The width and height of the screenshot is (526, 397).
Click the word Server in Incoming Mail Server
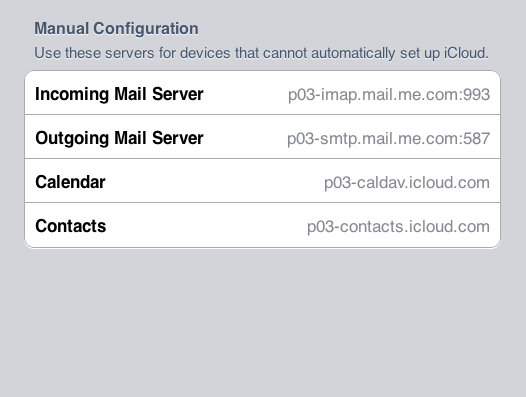(x=178, y=94)
